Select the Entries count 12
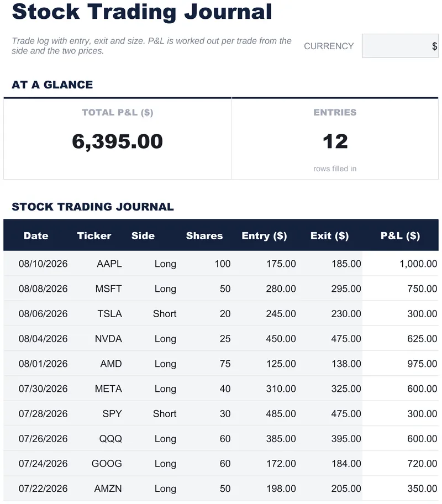The width and height of the screenshot is (442, 504). [x=335, y=141]
